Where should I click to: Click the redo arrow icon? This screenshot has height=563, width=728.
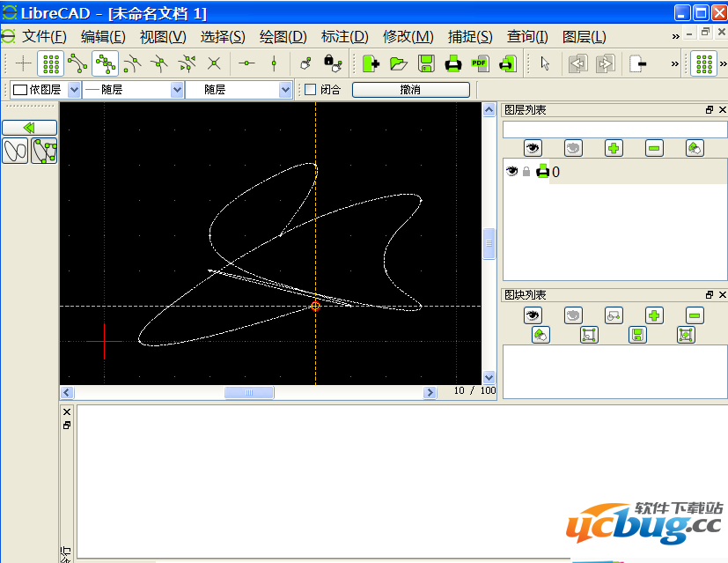click(x=606, y=63)
